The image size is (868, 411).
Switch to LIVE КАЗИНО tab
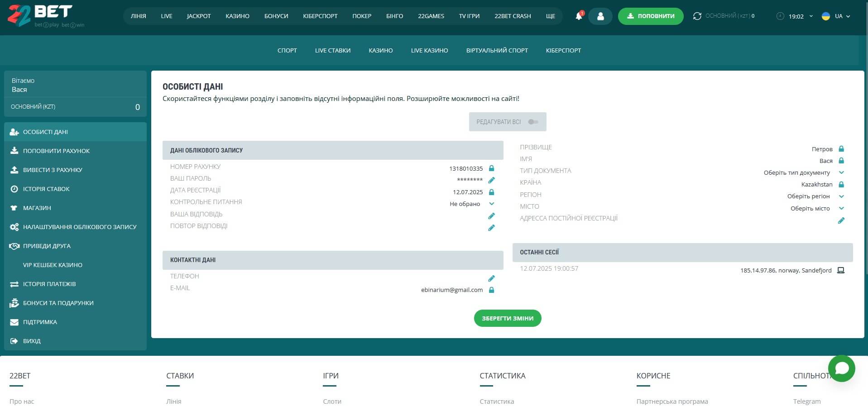pos(429,50)
